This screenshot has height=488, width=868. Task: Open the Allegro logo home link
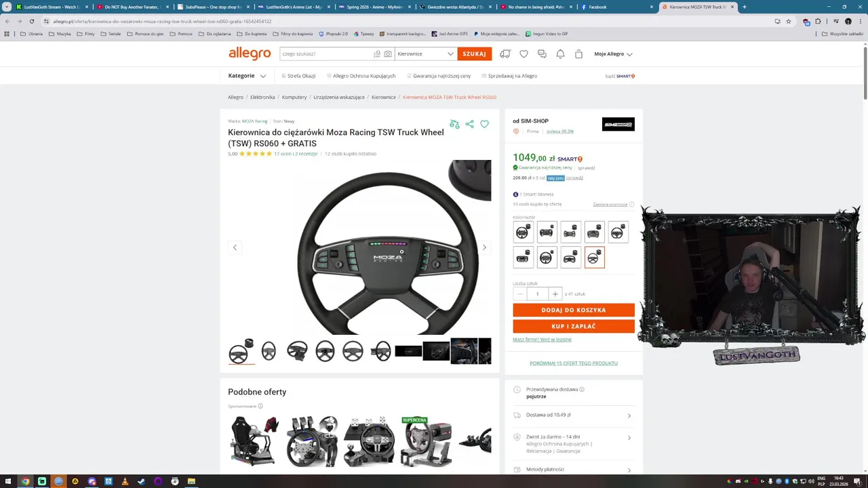tap(250, 54)
